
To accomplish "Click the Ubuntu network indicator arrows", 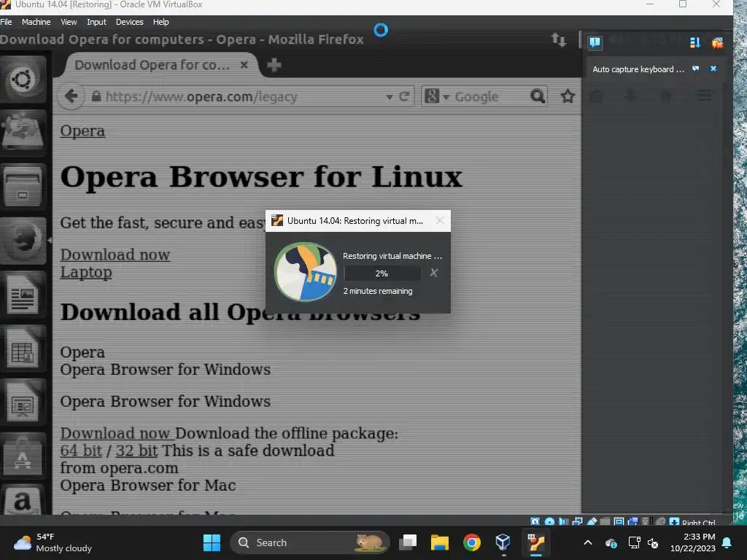I will [559, 39].
